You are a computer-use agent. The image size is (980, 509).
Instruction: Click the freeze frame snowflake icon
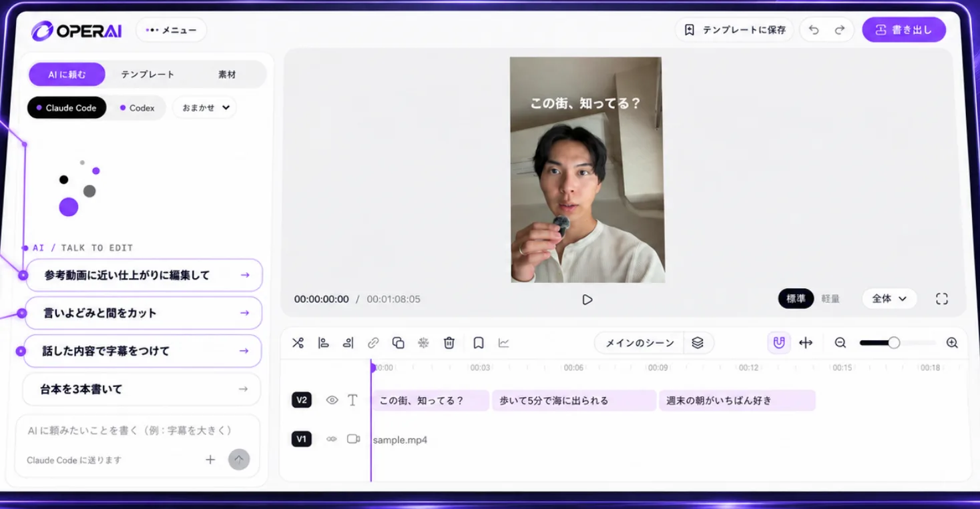click(423, 343)
